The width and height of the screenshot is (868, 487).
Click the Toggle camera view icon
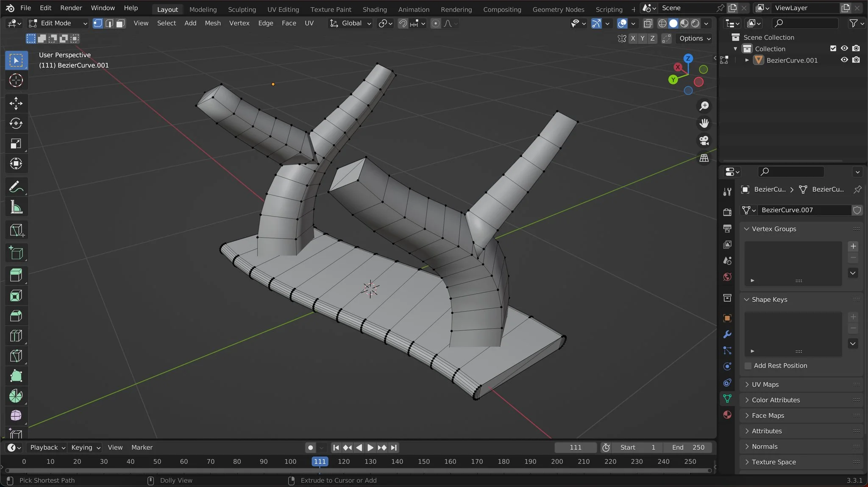(x=704, y=140)
